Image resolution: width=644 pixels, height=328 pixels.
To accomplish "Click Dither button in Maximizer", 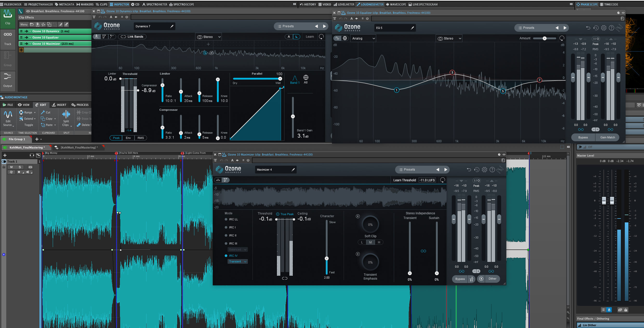I will tap(492, 279).
